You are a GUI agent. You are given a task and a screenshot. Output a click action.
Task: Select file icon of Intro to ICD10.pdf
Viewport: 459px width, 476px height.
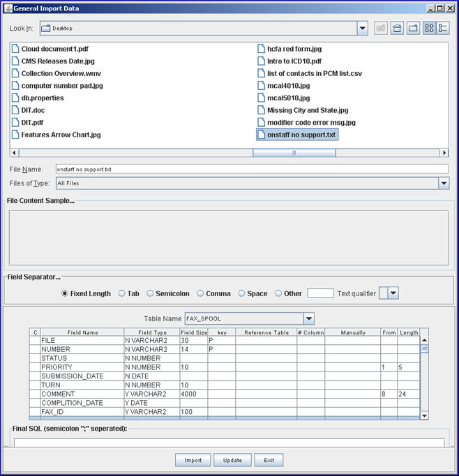261,61
